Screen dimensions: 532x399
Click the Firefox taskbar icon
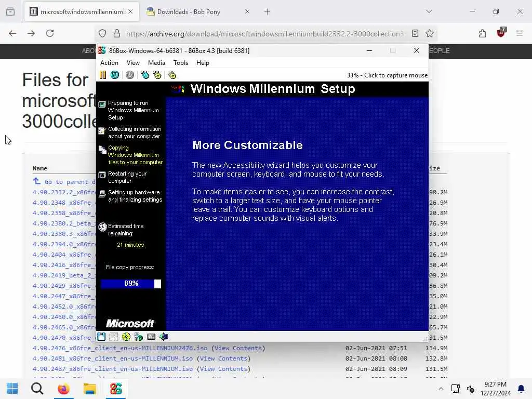click(63, 389)
